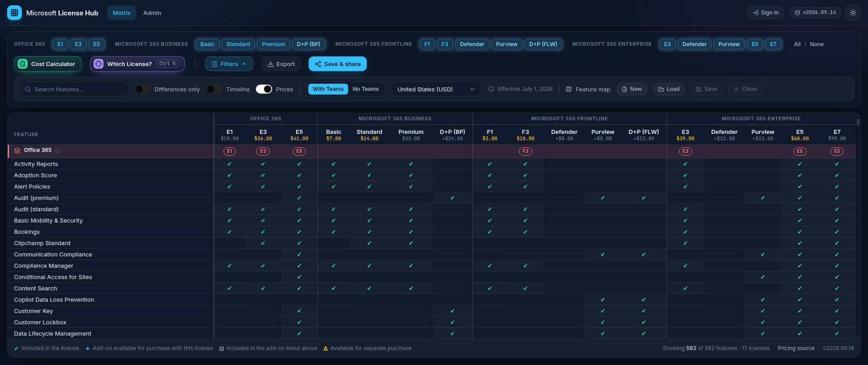Toggle the D+P (BP) filter chip
This screenshot has height=365, width=868.
pos(309,44)
